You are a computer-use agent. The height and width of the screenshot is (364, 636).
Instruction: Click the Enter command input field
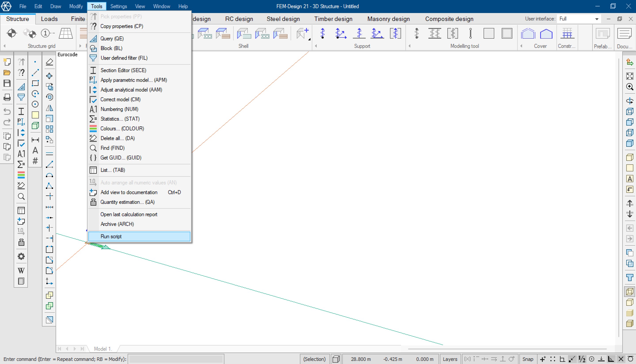(176, 359)
